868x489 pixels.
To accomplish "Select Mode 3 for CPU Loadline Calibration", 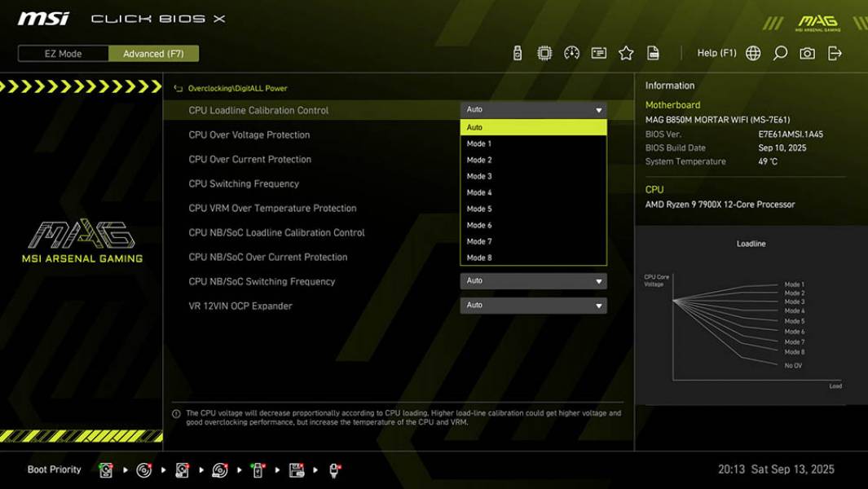I will pos(534,175).
